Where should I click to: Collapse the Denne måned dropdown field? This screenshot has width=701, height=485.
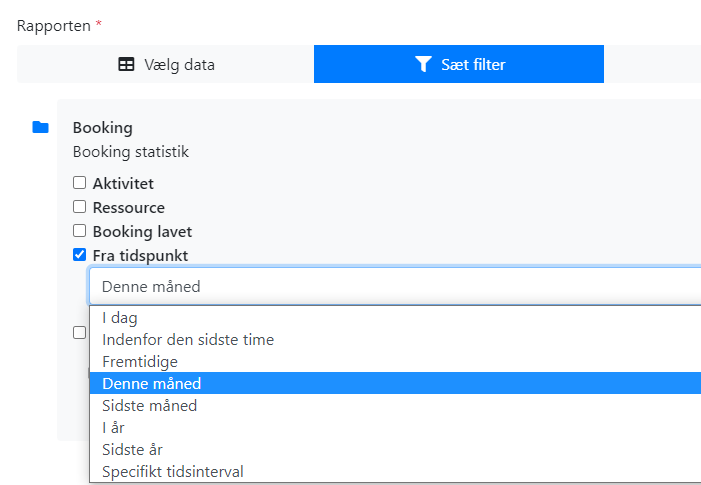point(395,286)
